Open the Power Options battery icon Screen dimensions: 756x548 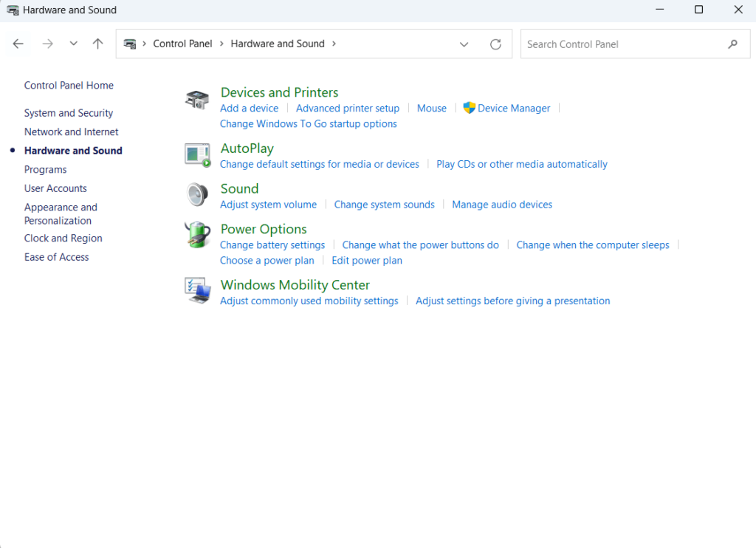[x=197, y=236]
